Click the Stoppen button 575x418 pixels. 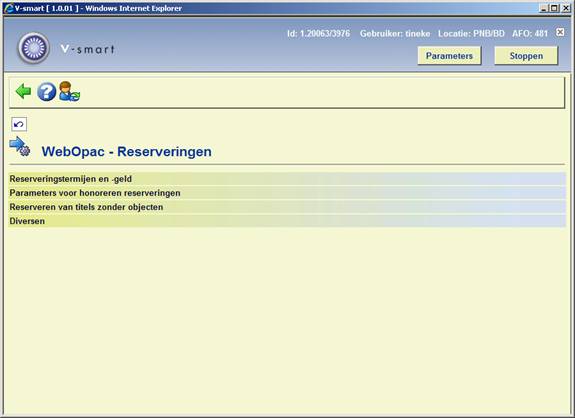coord(526,56)
